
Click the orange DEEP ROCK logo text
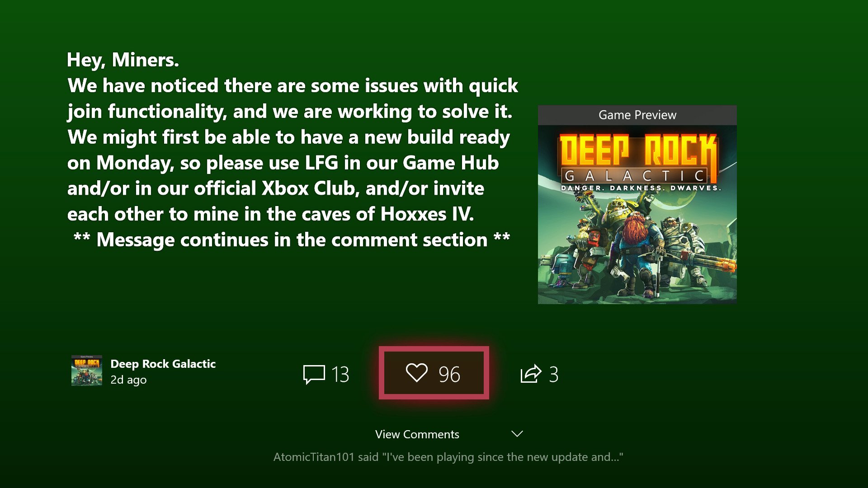(637, 150)
